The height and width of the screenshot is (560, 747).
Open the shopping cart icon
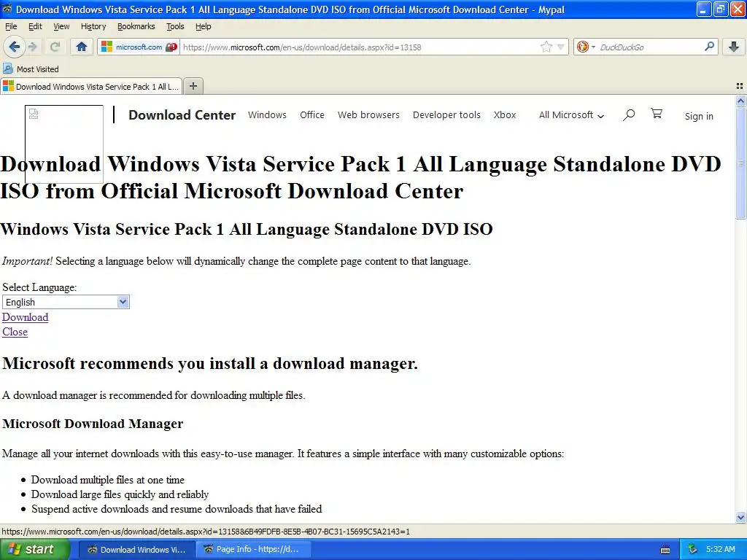coord(657,114)
